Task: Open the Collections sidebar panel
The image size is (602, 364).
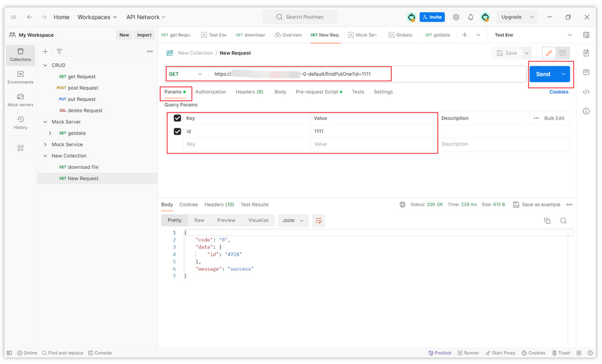Action: coord(20,55)
